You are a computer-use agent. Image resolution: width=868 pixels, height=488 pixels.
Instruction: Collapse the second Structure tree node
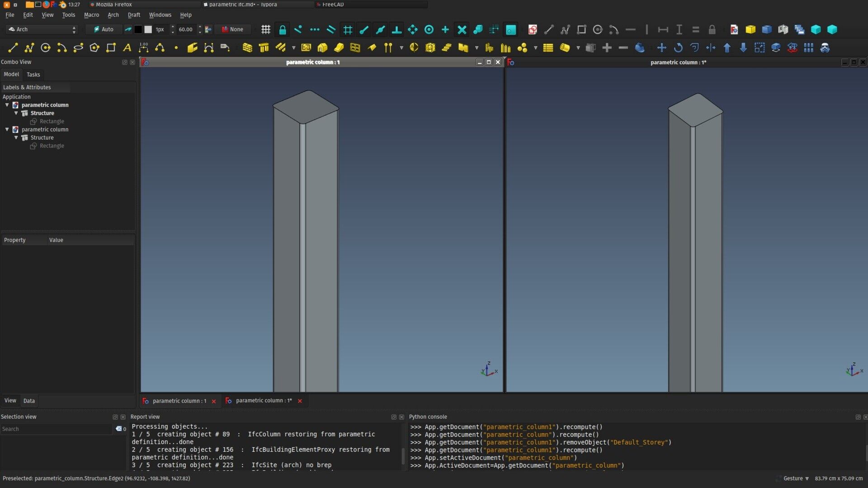pyautogui.click(x=16, y=137)
